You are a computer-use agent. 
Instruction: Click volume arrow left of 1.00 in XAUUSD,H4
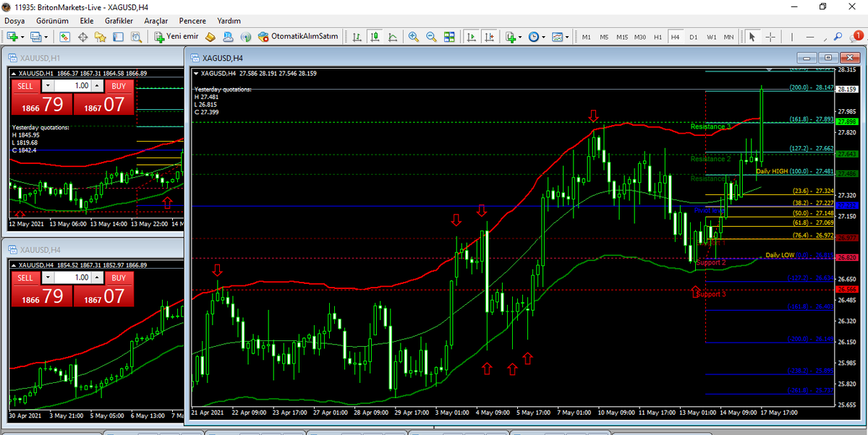tap(48, 278)
